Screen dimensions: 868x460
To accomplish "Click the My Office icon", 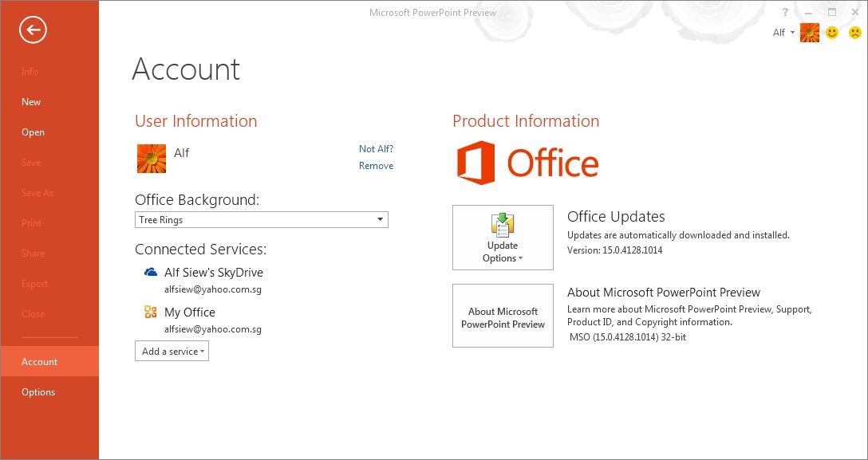I will (x=150, y=312).
